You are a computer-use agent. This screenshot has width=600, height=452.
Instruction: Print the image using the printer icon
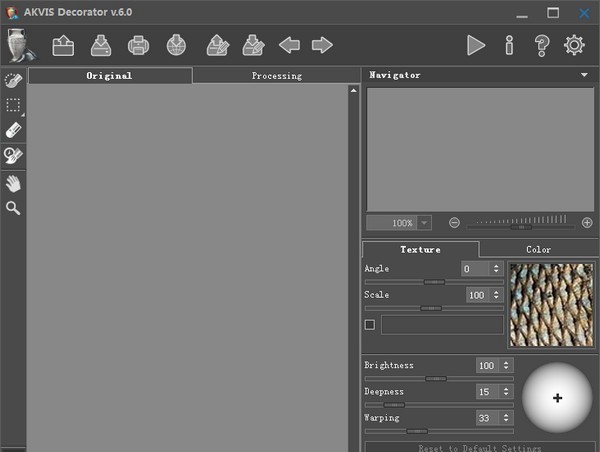click(x=139, y=46)
